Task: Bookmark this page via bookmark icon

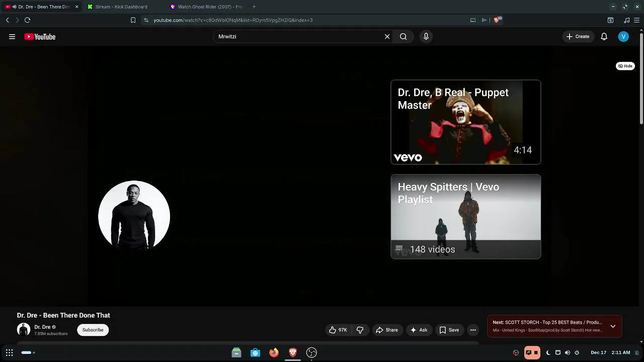Action: [133, 20]
